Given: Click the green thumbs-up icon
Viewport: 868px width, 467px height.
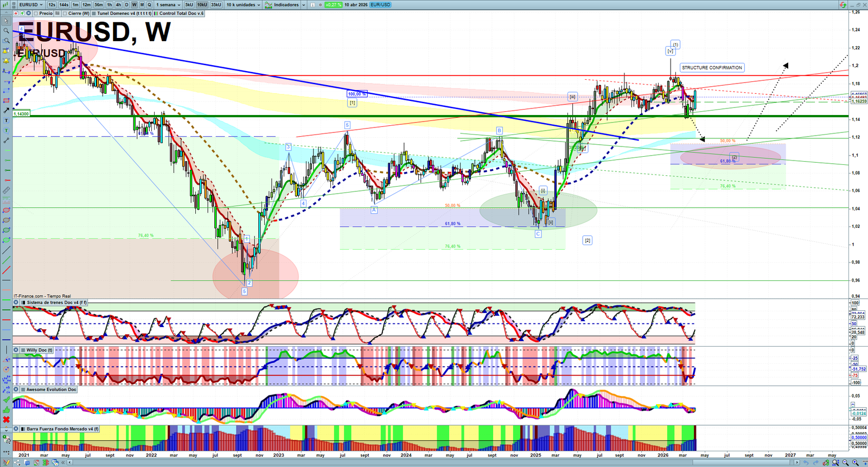Looking at the screenshot, I should (6, 410).
